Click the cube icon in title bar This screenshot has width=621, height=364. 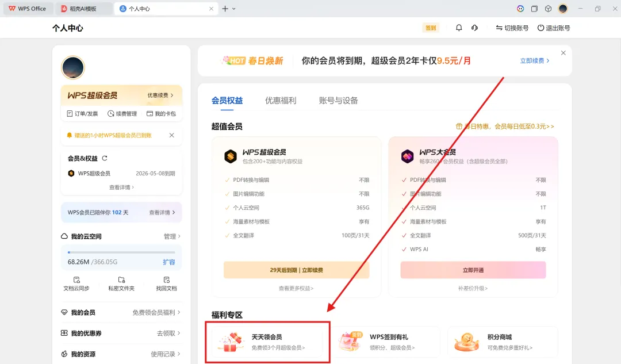(548, 8)
